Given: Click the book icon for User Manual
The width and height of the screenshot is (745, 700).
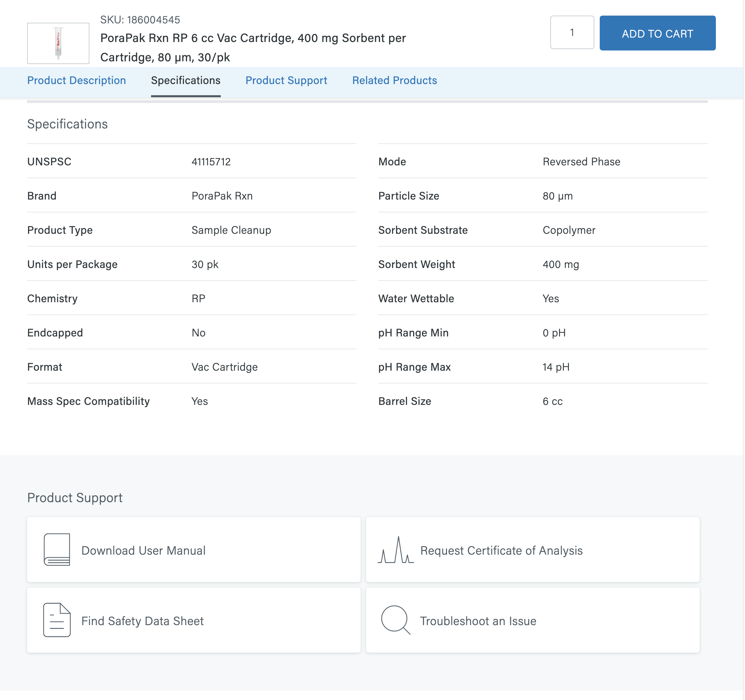Looking at the screenshot, I should [x=57, y=550].
